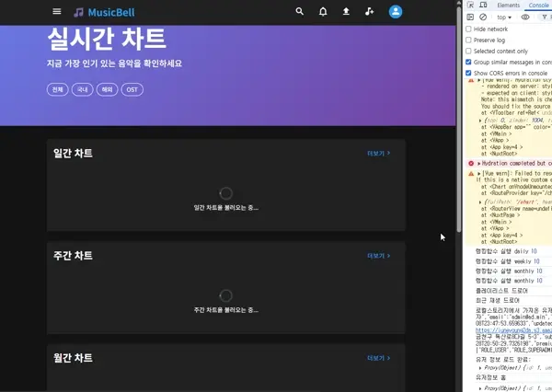Check the Preserve log option
Screen dimensions: 552x392
[469, 40]
